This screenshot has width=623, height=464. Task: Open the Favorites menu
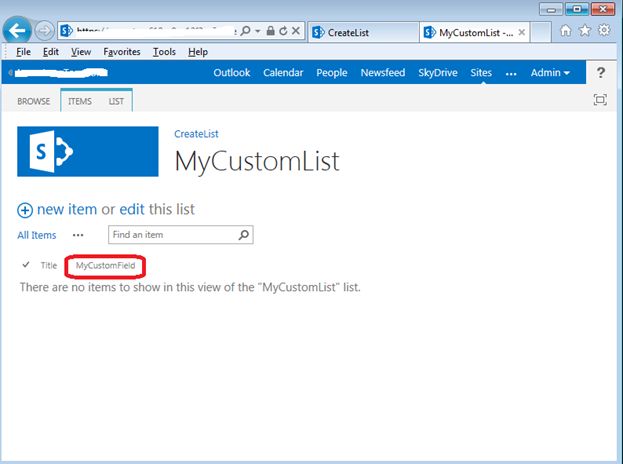(122, 52)
